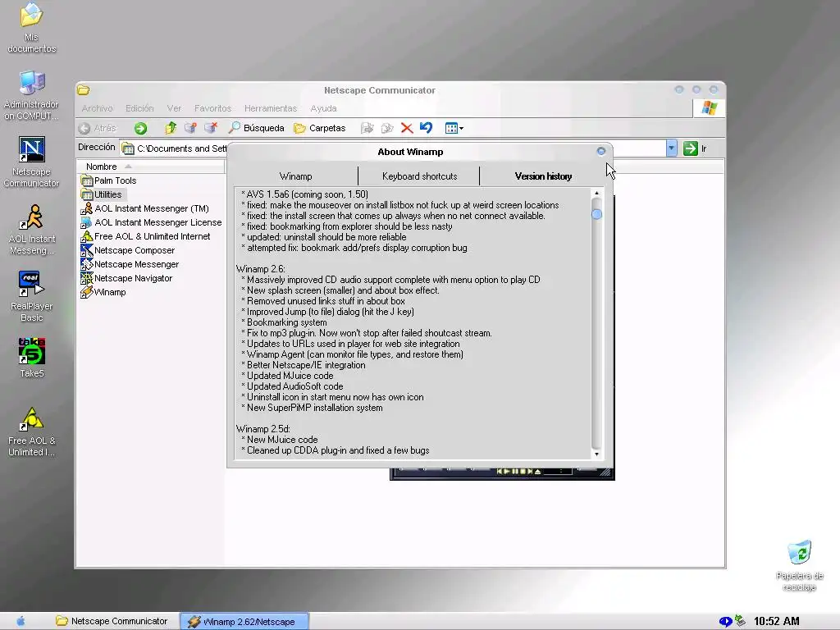Select AOL Instant Messenger (TM) shortcut in list
Image resolution: width=840 pixels, height=630 pixels.
[x=145, y=208]
